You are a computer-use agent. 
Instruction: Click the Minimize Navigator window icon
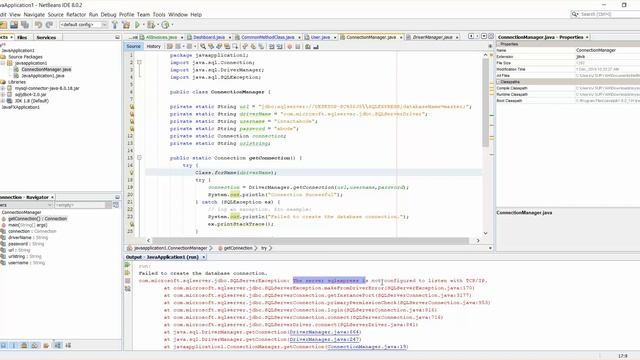117,197
